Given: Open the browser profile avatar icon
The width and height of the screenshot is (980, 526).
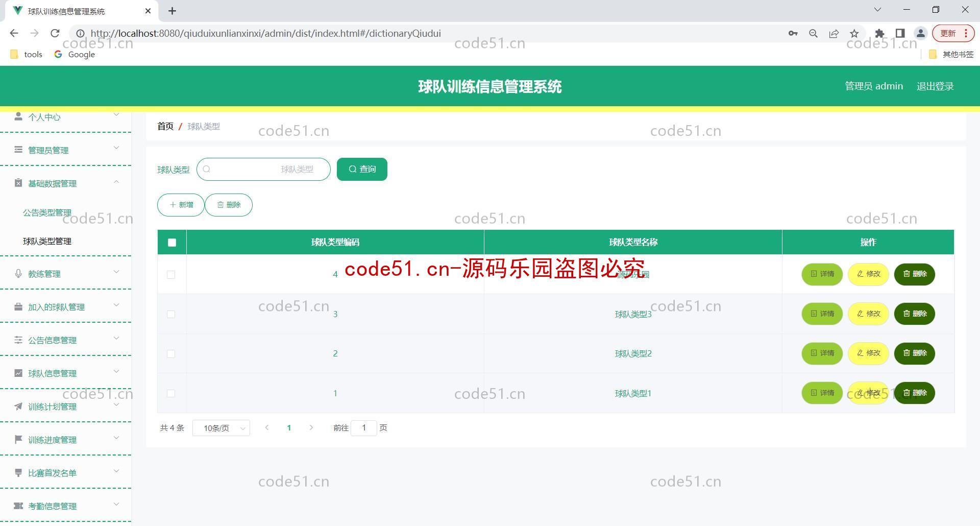Looking at the screenshot, I should (921, 33).
